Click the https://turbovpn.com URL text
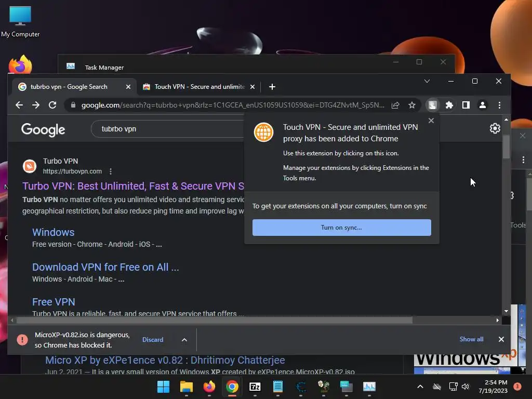 pyautogui.click(x=72, y=171)
